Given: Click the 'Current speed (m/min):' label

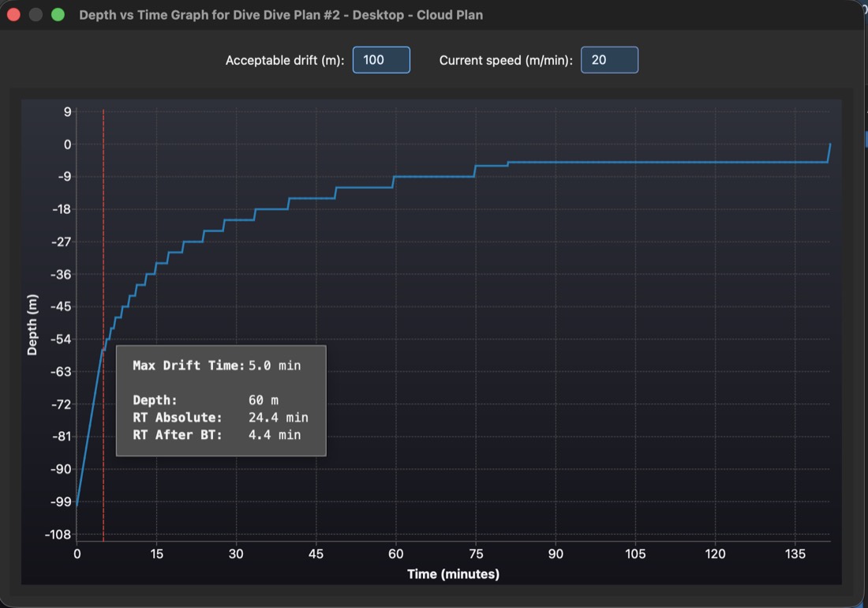Looking at the screenshot, I should (506, 60).
